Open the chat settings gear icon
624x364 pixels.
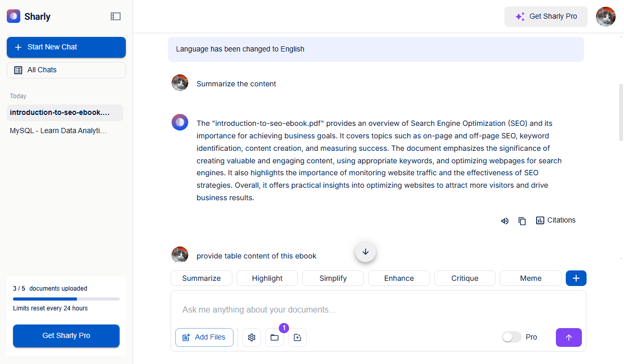click(x=252, y=337)
